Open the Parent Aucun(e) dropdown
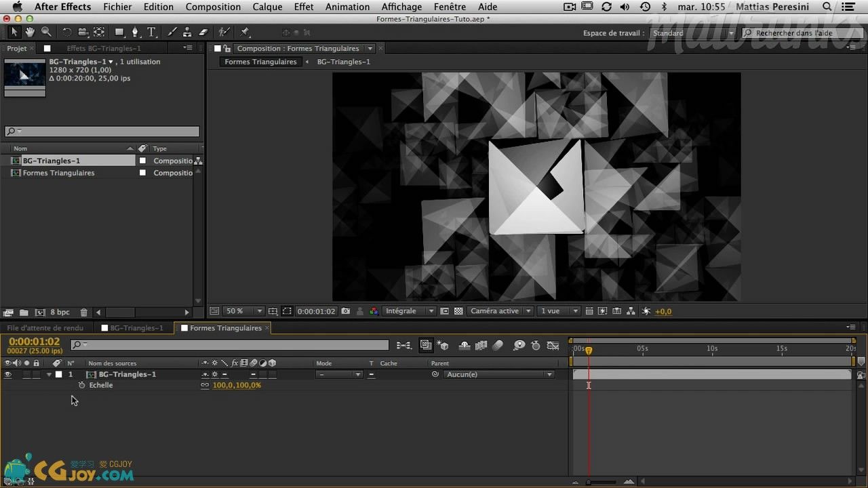 (499, 374)
